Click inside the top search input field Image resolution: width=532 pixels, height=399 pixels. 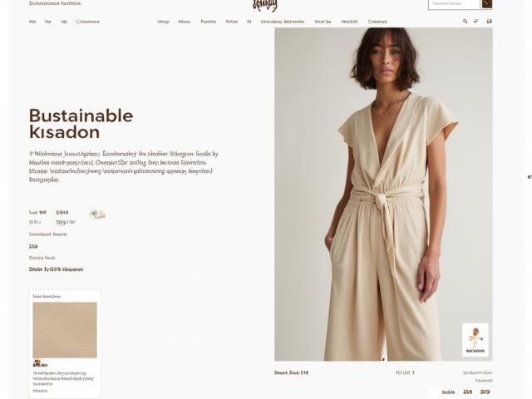click(x=454, y=4)
